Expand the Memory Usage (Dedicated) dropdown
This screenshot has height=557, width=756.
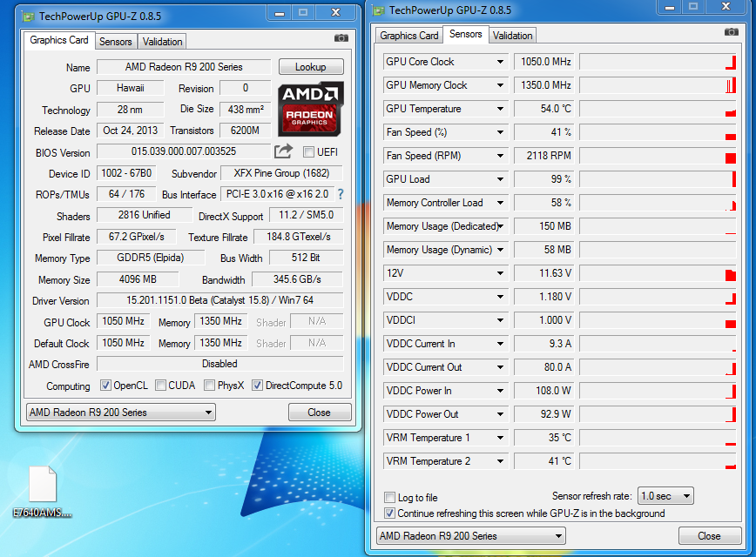(x=500, y=226)
